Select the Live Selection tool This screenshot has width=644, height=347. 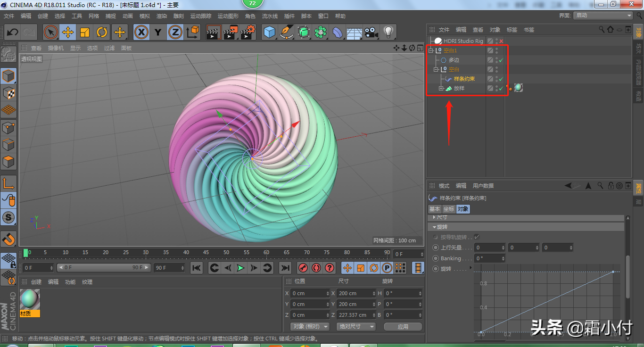(51, 33)
